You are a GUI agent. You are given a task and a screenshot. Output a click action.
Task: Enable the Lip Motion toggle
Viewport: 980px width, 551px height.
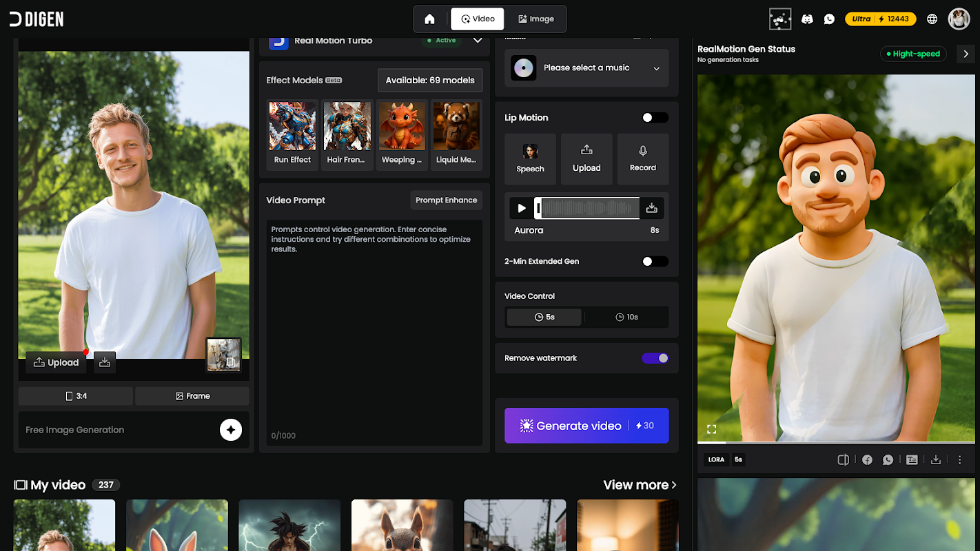coord(655,118)
